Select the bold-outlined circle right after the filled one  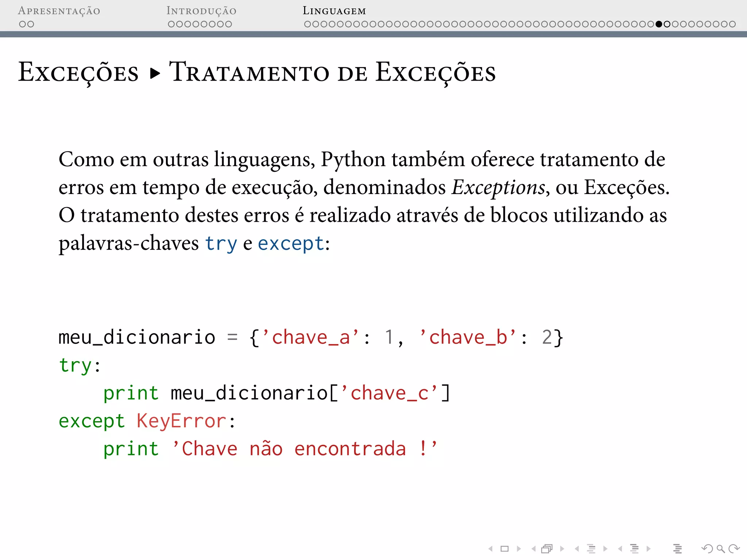click(667, 24)
